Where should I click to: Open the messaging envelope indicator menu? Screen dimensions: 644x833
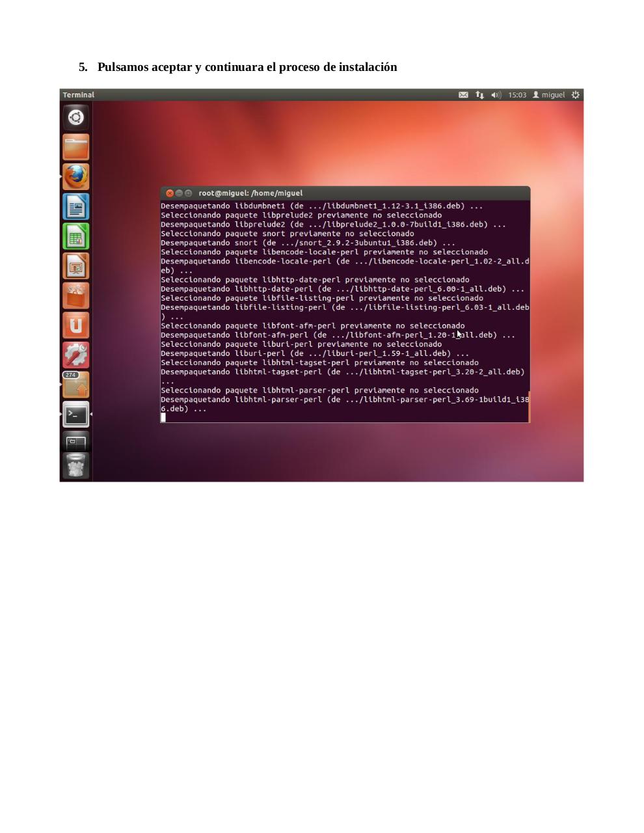pyautogui.click(x=463, y=95)
